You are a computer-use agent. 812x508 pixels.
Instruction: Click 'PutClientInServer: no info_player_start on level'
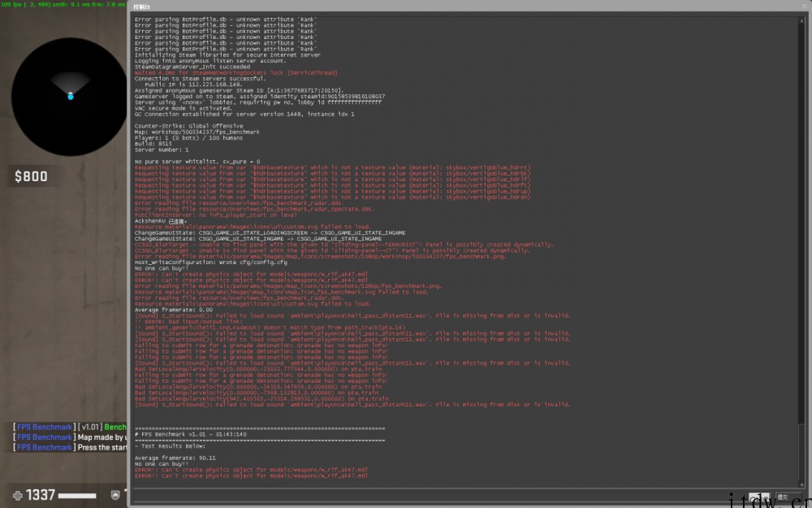click(215, 215)
